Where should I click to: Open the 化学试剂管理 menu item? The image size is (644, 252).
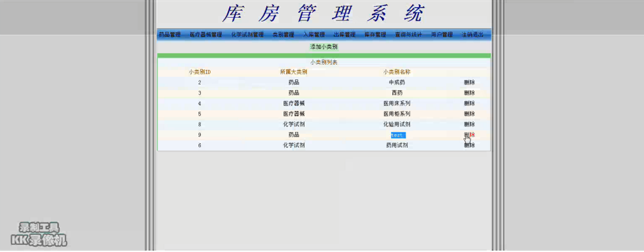pos(247,35)
